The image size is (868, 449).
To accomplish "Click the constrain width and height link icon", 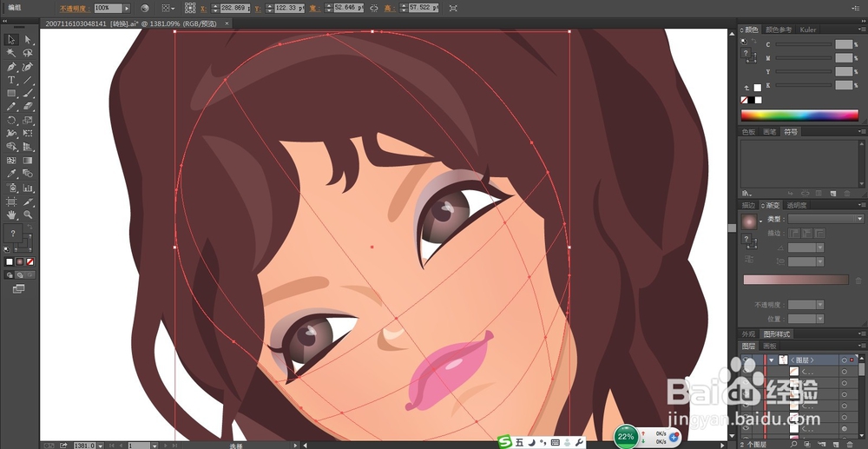I will [x=374, y=9].
